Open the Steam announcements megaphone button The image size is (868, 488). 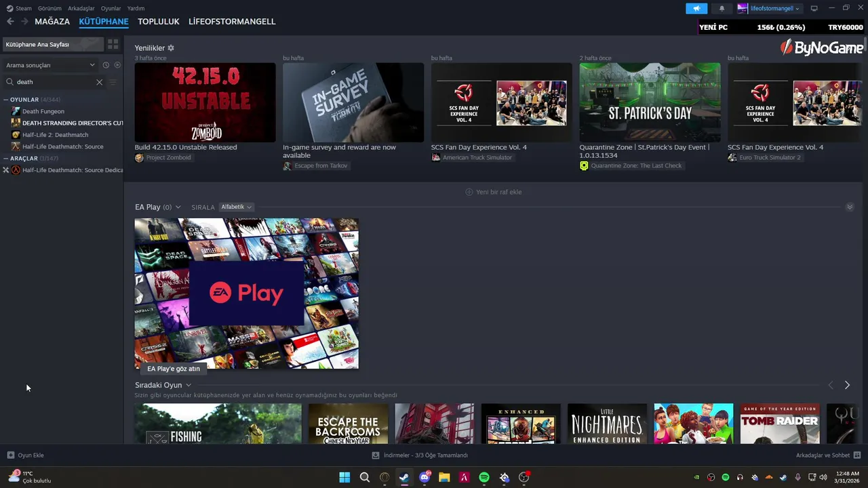point(696,8)
